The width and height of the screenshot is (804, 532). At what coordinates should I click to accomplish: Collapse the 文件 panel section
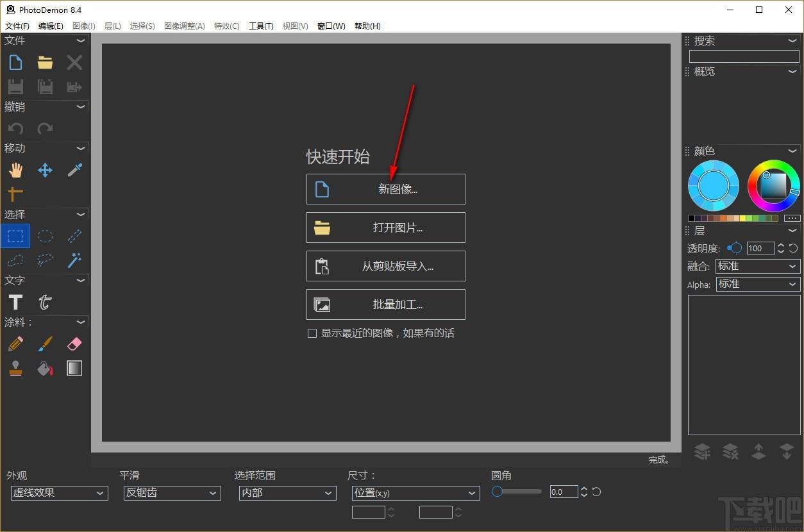pos(81,40)
